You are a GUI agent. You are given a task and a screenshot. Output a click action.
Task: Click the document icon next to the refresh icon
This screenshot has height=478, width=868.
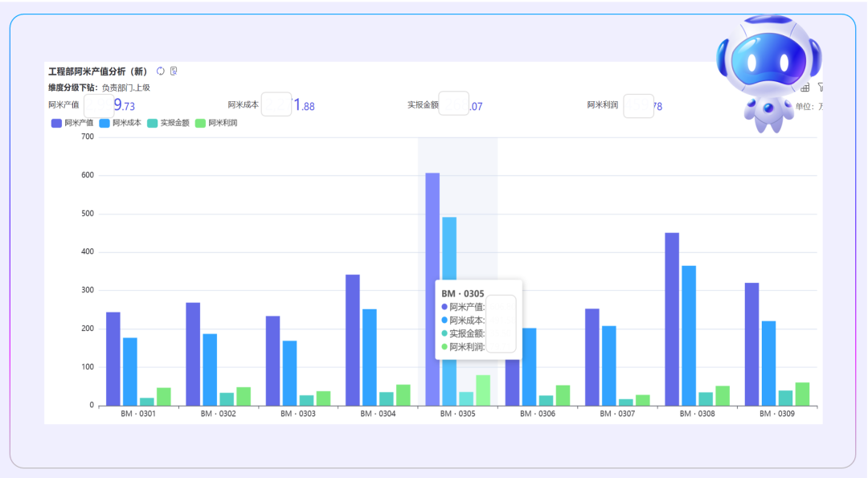174,71
